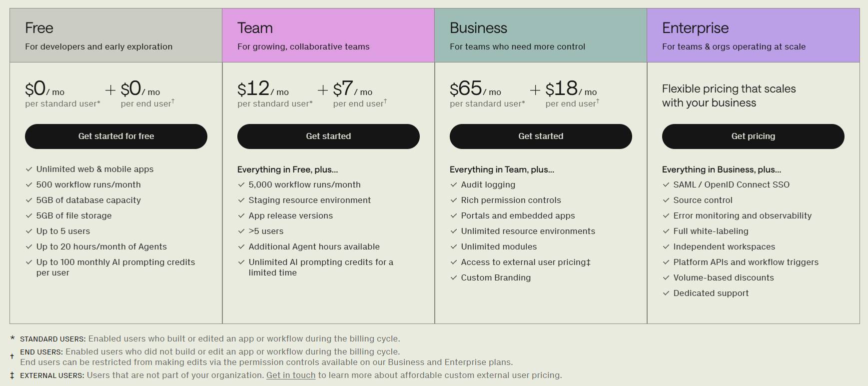868x386 pixels.
Task: Click Get started under the Business plan
Action: click(540, 136)
